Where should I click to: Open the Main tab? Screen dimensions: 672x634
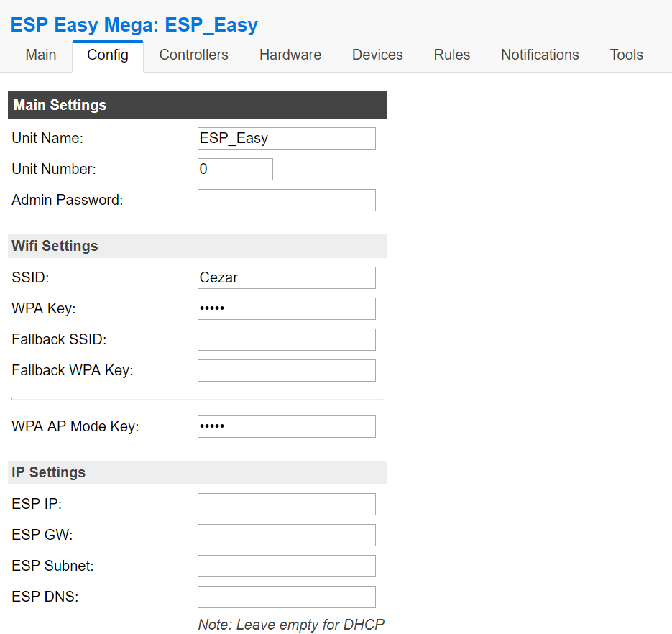41,55
